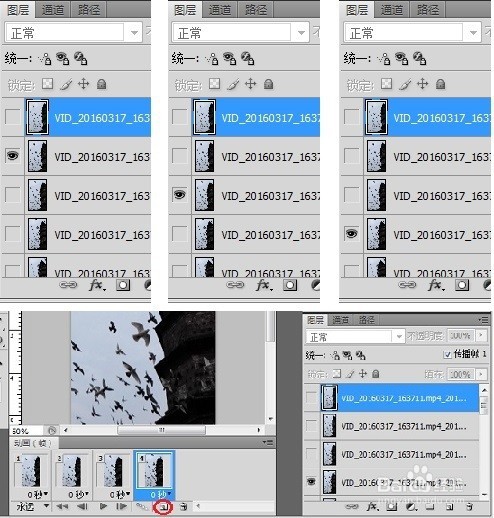This screenshot has width=494, height=518.
Task: Click add mask icon in right layers panel footer
Action: point(462,285)
